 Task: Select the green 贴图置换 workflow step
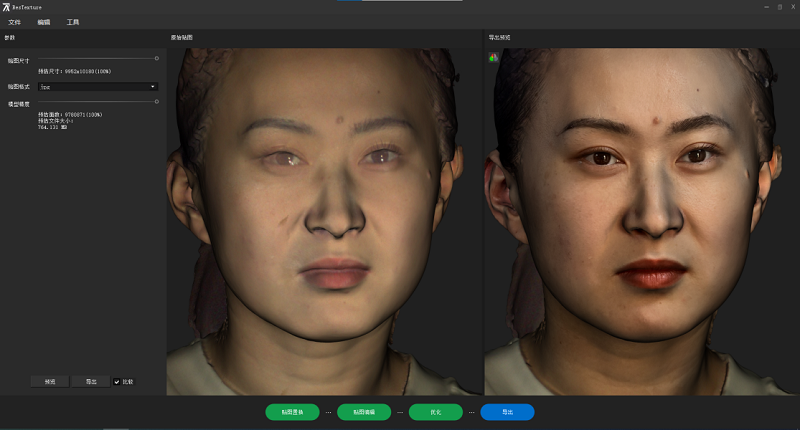[292, 412]
